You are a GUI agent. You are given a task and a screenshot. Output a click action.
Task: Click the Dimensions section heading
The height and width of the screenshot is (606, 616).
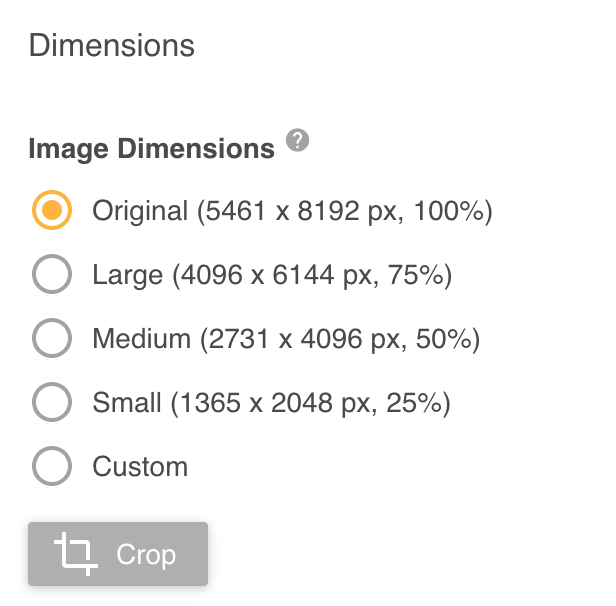click(112, 45)
